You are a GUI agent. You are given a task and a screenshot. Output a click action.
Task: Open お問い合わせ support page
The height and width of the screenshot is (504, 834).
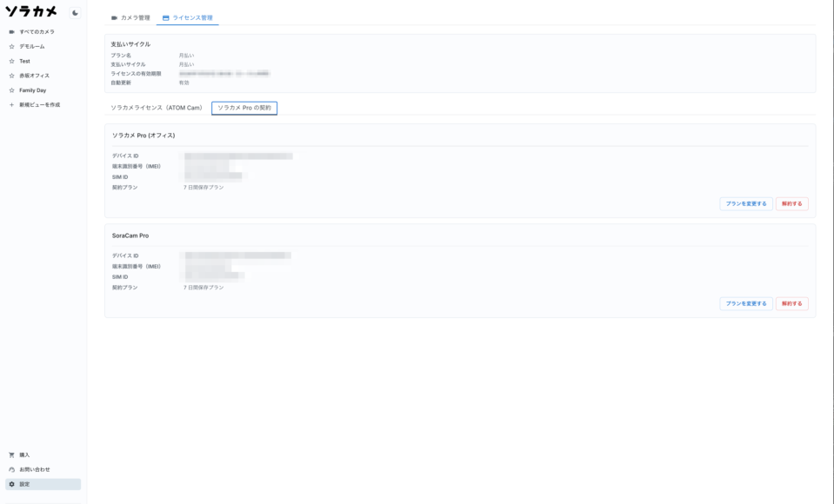(43, 469)
